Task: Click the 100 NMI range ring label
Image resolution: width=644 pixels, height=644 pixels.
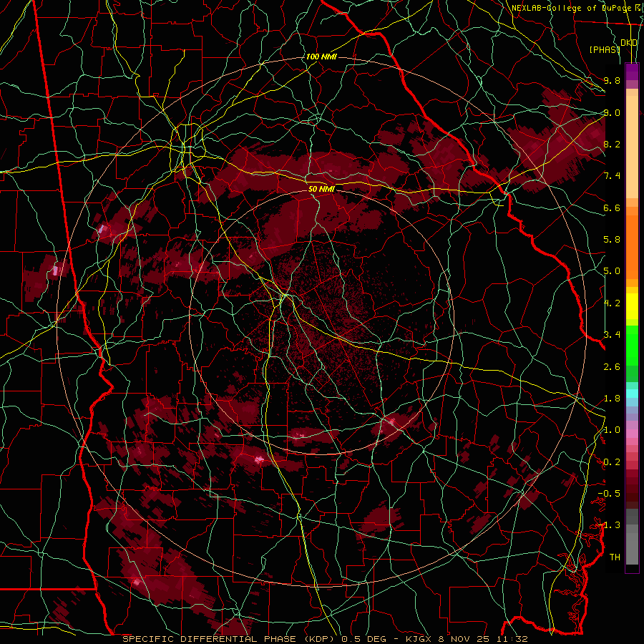Action: coord(321,57)
